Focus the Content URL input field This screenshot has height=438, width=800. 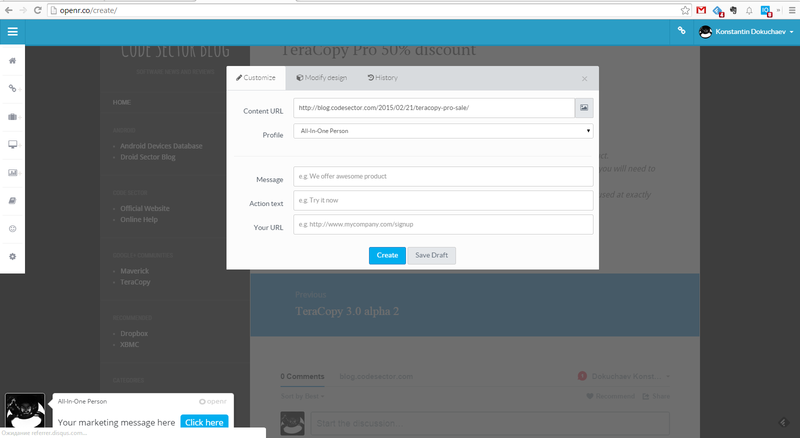pyautogui.click(x=434, y=108)
